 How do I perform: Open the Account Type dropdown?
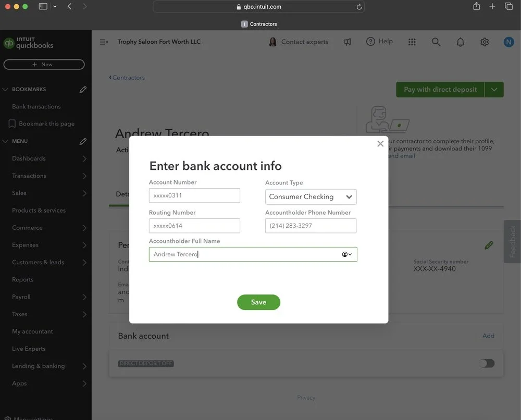[311, 196]
